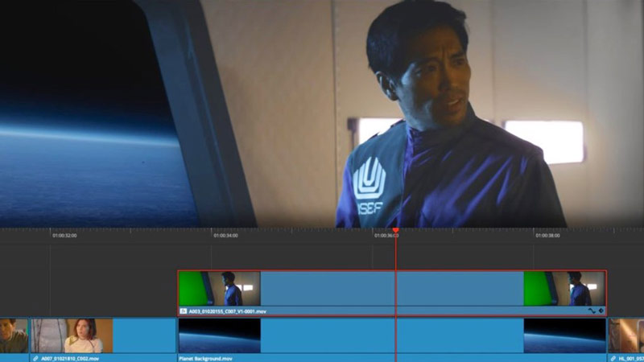Viewport: 644px width, 362px height.
Task: Click the Planet Background.mov clip name label
Action: tap(205, 358)
